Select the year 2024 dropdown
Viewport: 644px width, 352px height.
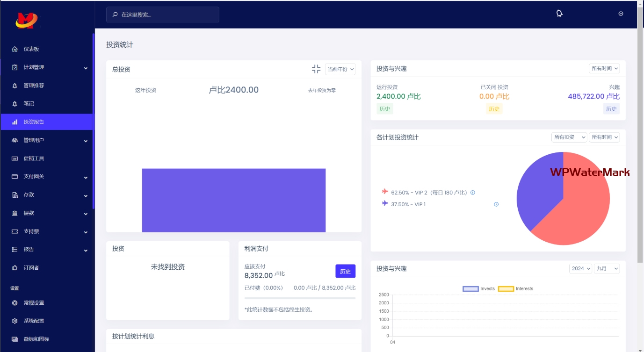click(x=580, y=269)
